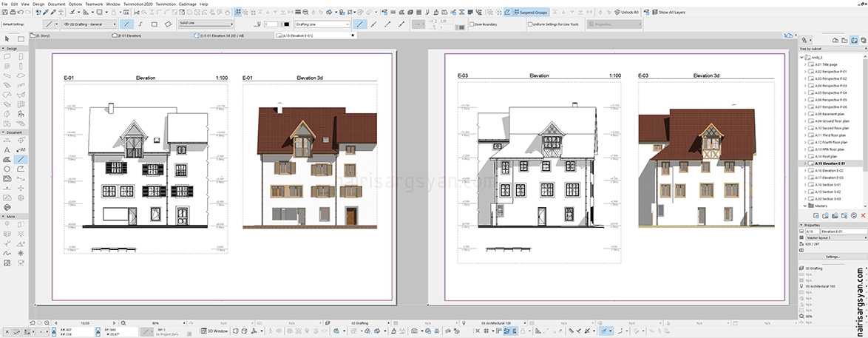The image size is (868, 338).
Task: Click the pen color swatch in info box
Action: (x=286, y=24)
